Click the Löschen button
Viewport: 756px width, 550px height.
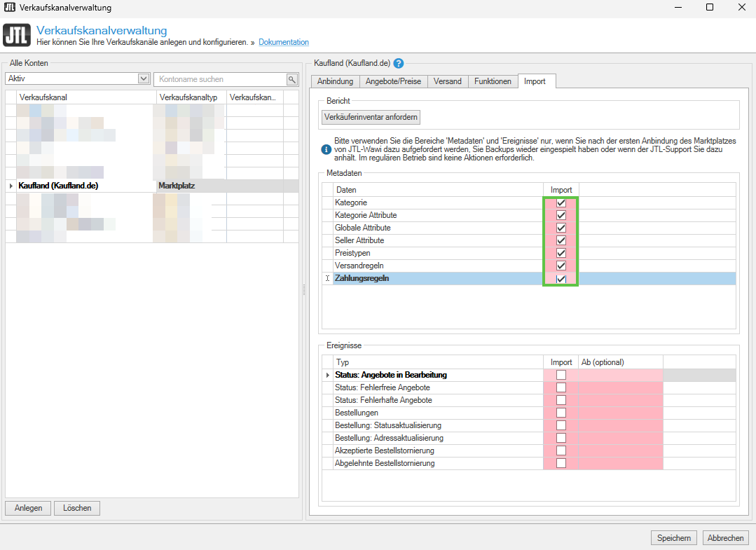click(77, 508)
